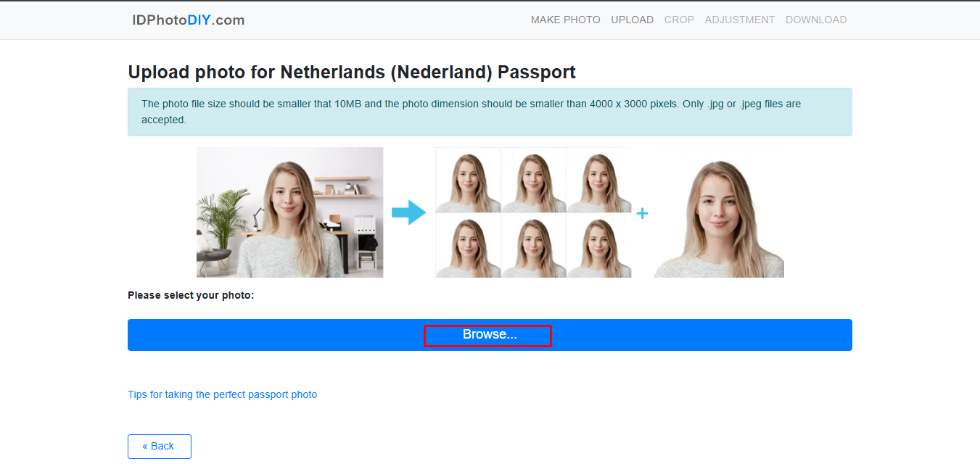980x464 pixels.
Task: Click the IDPhotoDIY.com logo
Action: tap(189, 20)
